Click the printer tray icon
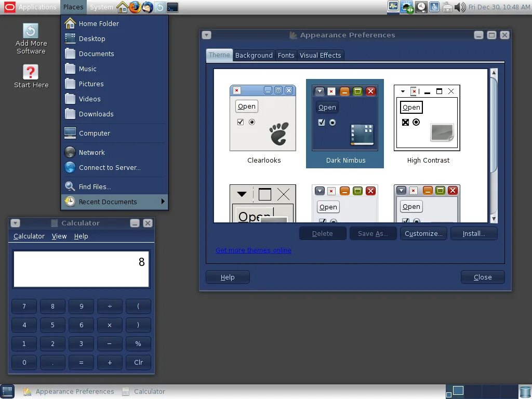Viewport: 532px width, 399px height. pos(447,7)
